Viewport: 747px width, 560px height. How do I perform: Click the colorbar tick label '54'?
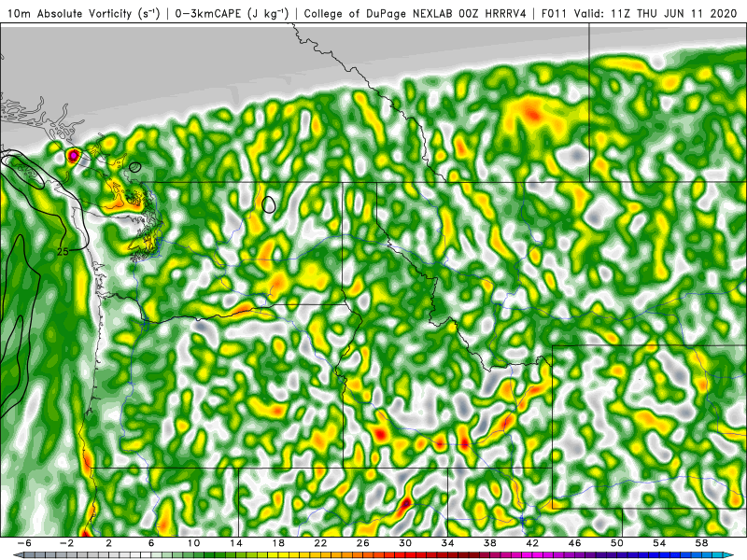659,543
